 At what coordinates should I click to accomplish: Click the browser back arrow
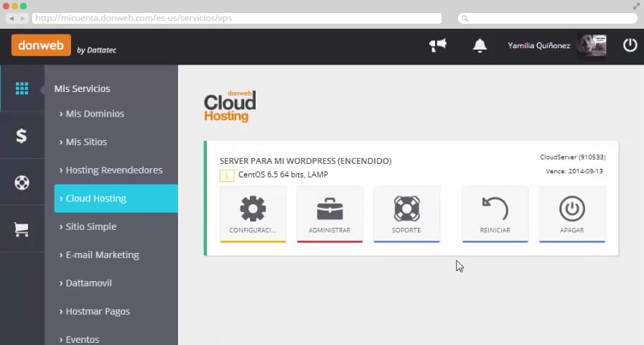pos(11,19)
